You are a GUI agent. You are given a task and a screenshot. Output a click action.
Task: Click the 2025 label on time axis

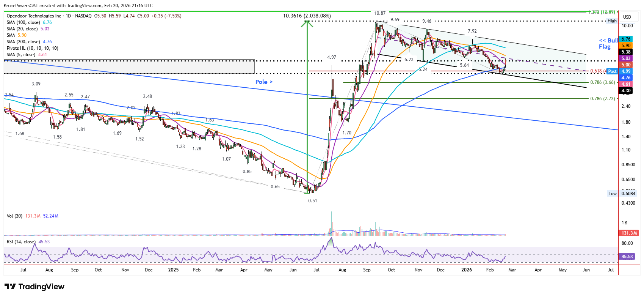pyautogui.click(x=173, y=270)
